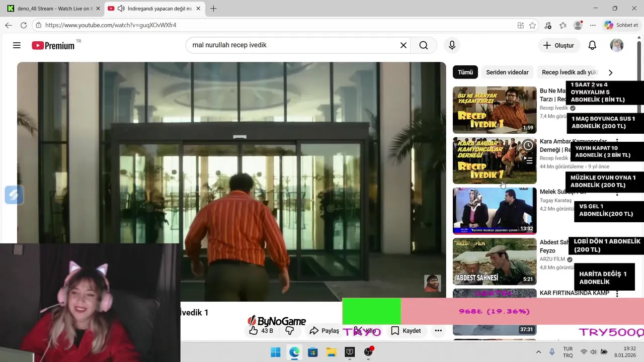Clear the search box with the X

(403, 45)
